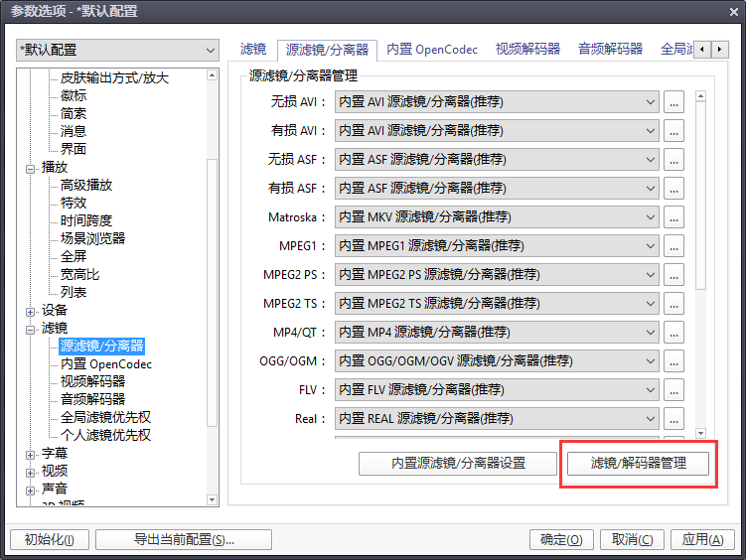Switch to the 视频解码器 tab
Screen dimensions: 746x560
(x=527, y=49)
